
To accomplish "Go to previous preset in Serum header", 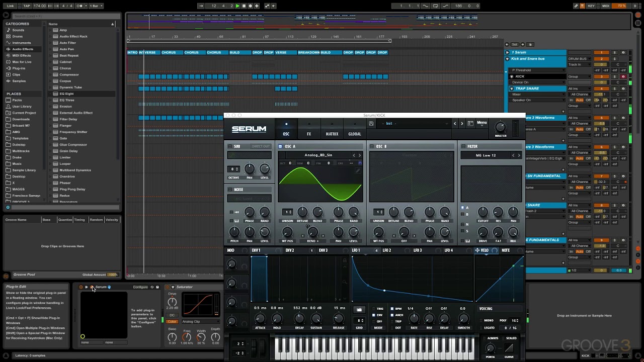I will 455,123.
